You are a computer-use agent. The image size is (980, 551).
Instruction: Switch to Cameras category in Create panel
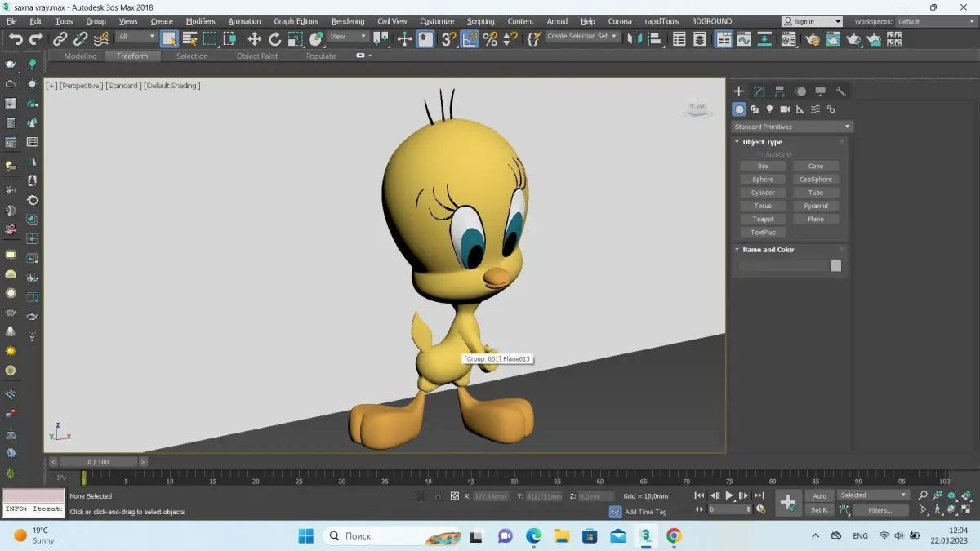coord(785,109)
